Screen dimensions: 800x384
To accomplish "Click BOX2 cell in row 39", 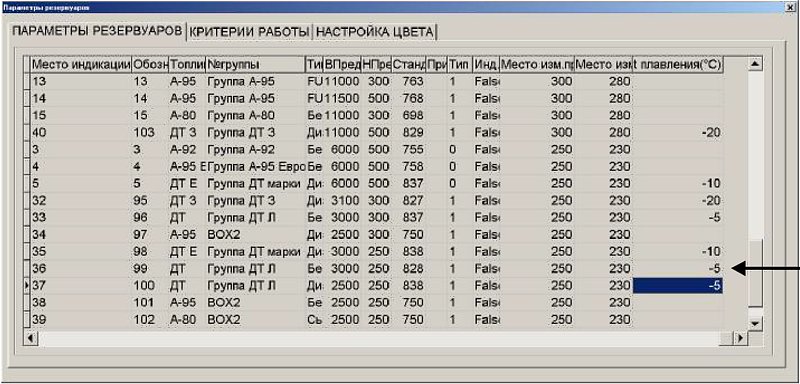I will pos(255,320).
